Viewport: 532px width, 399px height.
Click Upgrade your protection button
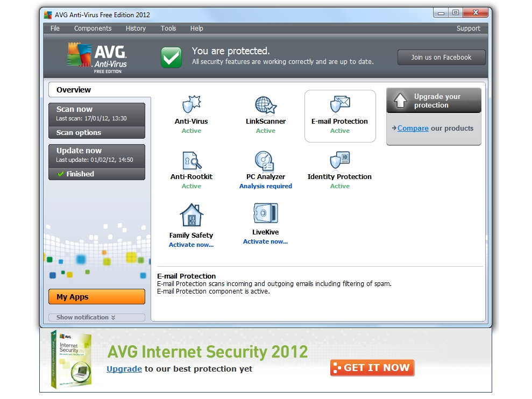434,101
